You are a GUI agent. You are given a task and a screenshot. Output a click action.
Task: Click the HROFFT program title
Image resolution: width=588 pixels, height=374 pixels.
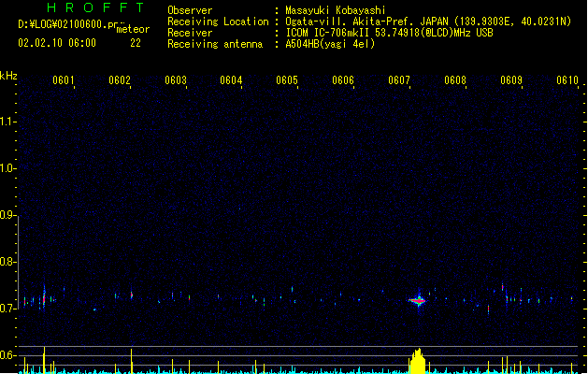[96, 7]
